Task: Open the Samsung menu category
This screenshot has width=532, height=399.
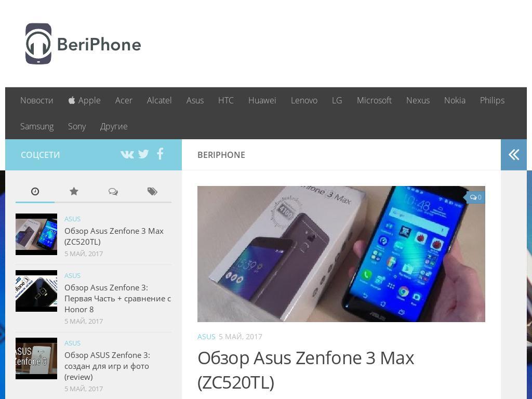Action: (x=37, y=127)
